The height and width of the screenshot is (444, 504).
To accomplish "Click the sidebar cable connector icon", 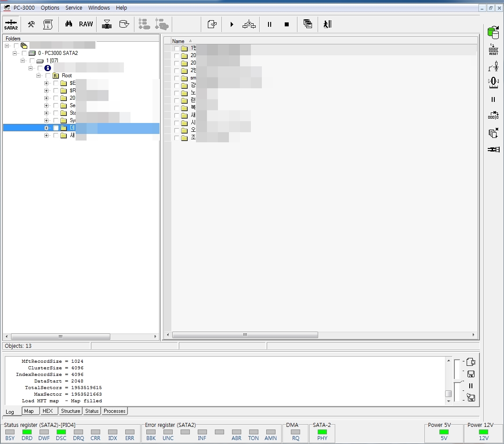I will tap(493, 149).
